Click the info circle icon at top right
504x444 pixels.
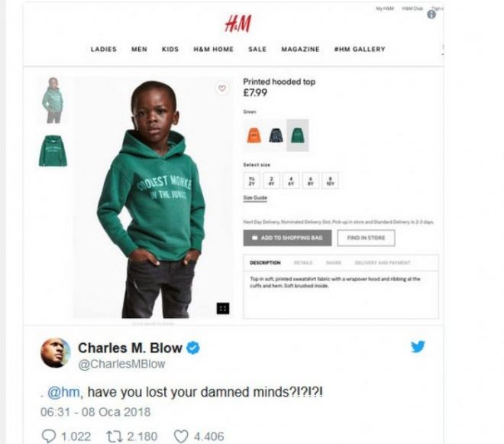[431, 15]
